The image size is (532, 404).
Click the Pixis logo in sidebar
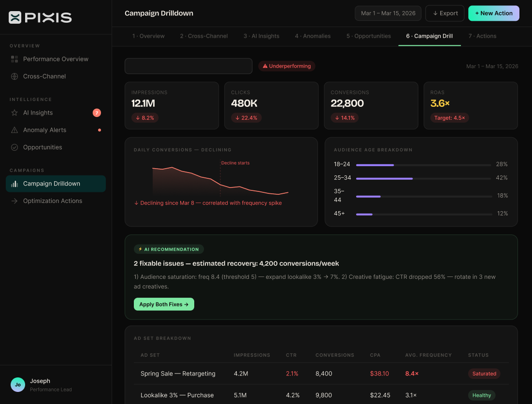click(x=40, y=18)
